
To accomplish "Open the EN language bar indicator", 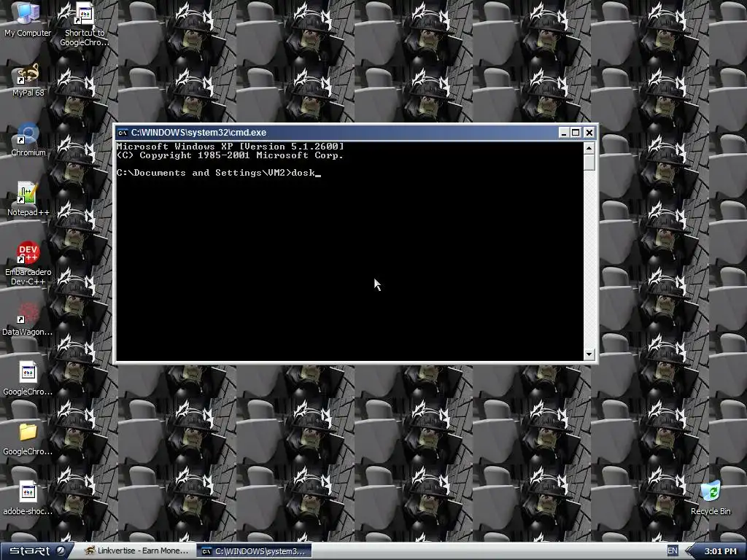I will 672,551.
